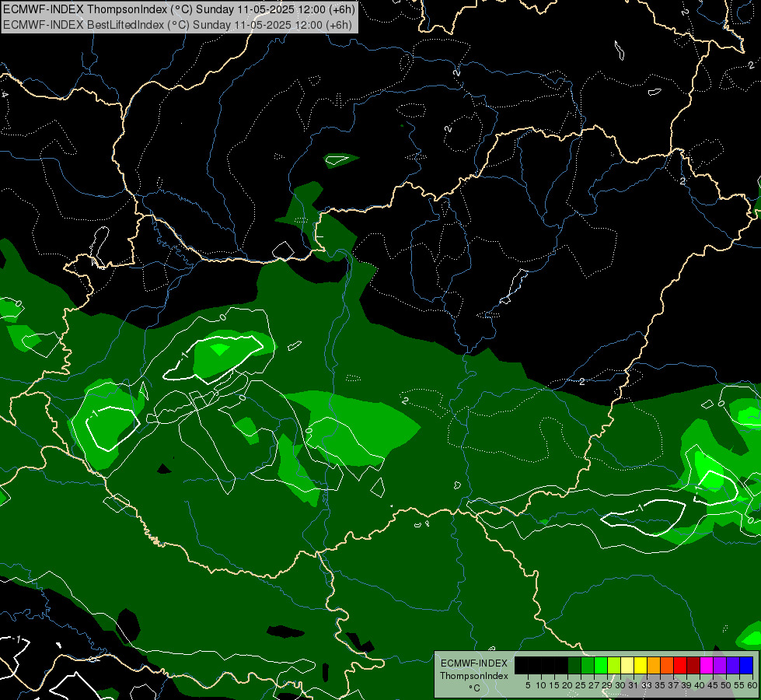The width and height of the screenshot is (761, 700).
Task: Pick the violet 50–55 legend swatch
Action: tap(733, 665)
